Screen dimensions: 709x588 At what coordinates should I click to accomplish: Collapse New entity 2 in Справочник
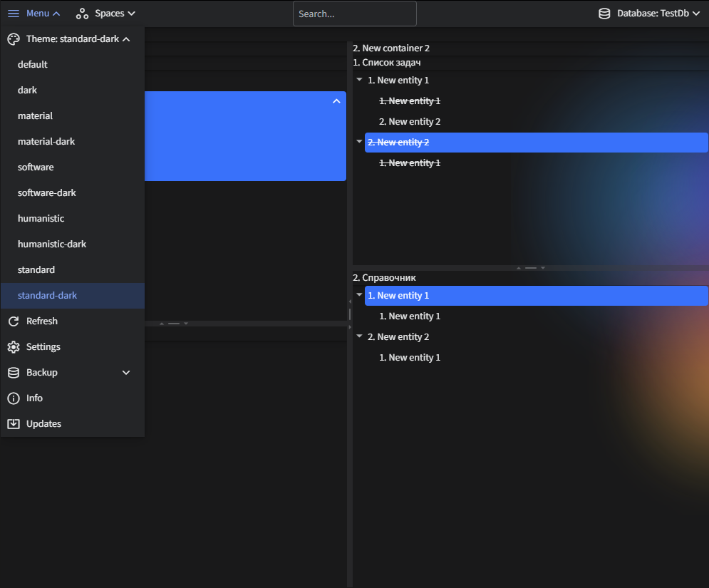(x=359, y=336)
